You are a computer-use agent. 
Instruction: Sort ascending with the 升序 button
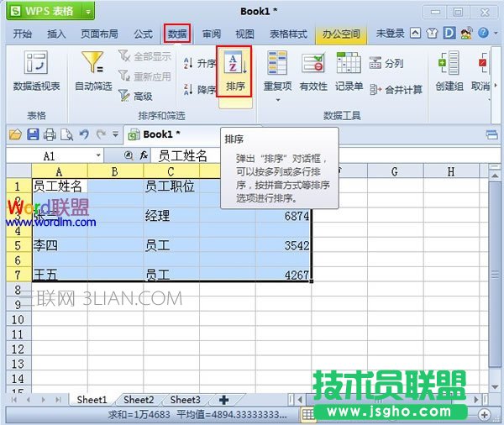(x=200, y=64)
